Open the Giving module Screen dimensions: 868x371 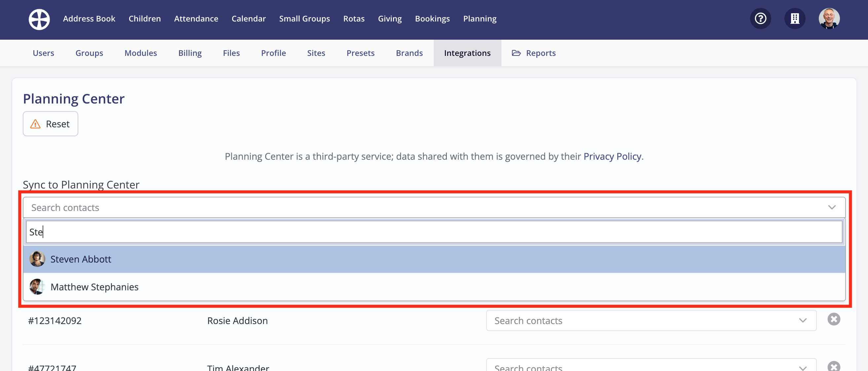390,19
